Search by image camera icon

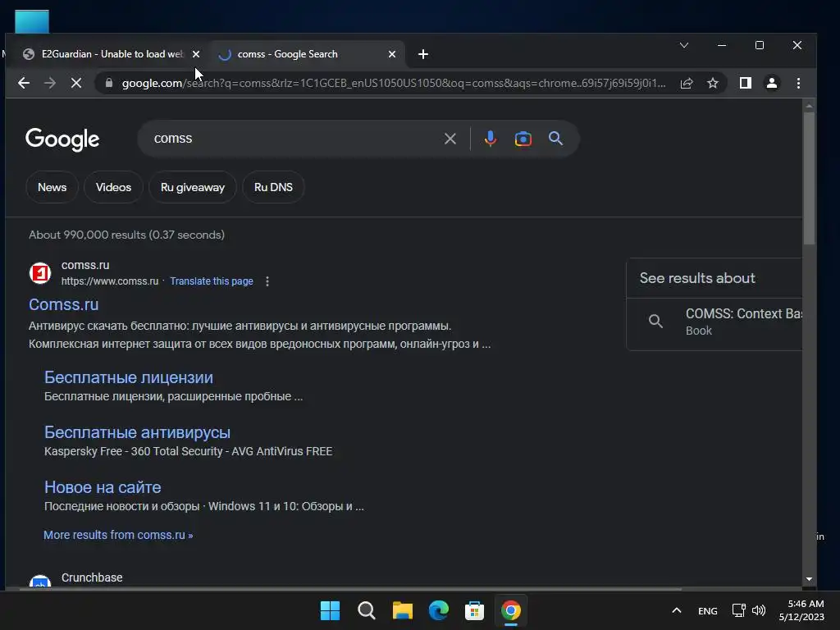click(523, 139)
